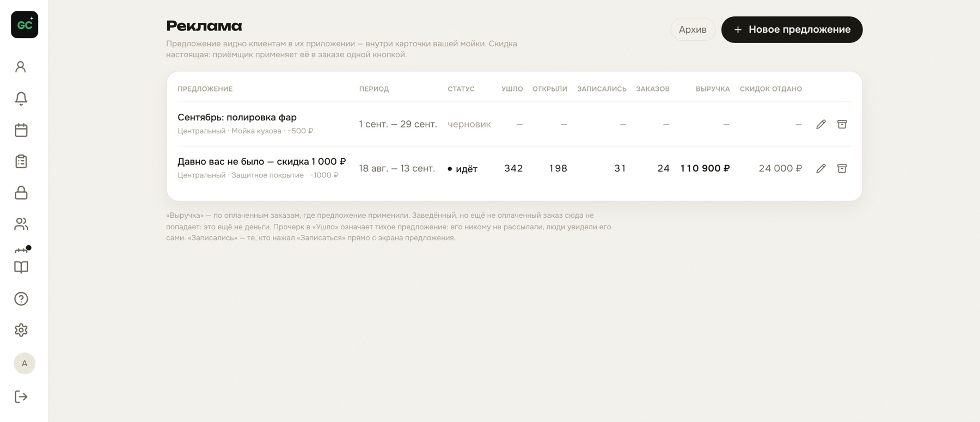Screen dimensions: 980x422
Task: Click the orders count 24
Action: coord(664,168)
